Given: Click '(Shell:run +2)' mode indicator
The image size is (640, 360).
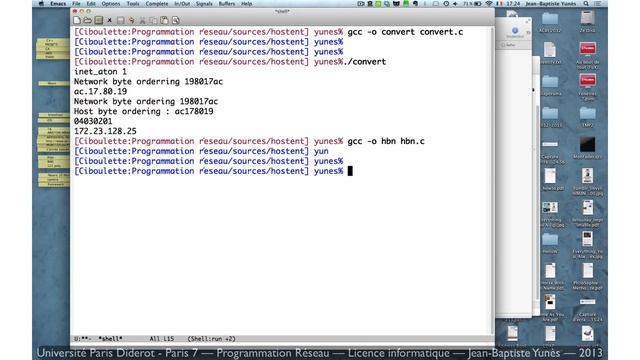Looking at the screenshot, I should click(x=211, y=339).
